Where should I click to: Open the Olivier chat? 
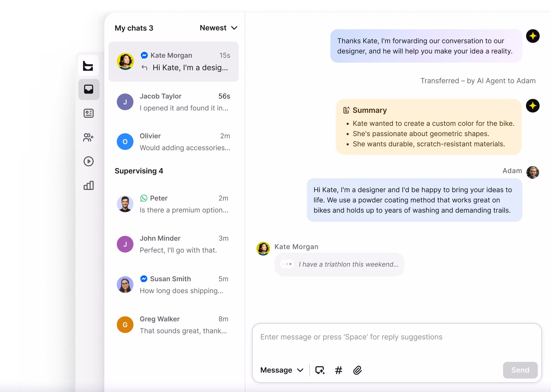(x=174, y=142)
